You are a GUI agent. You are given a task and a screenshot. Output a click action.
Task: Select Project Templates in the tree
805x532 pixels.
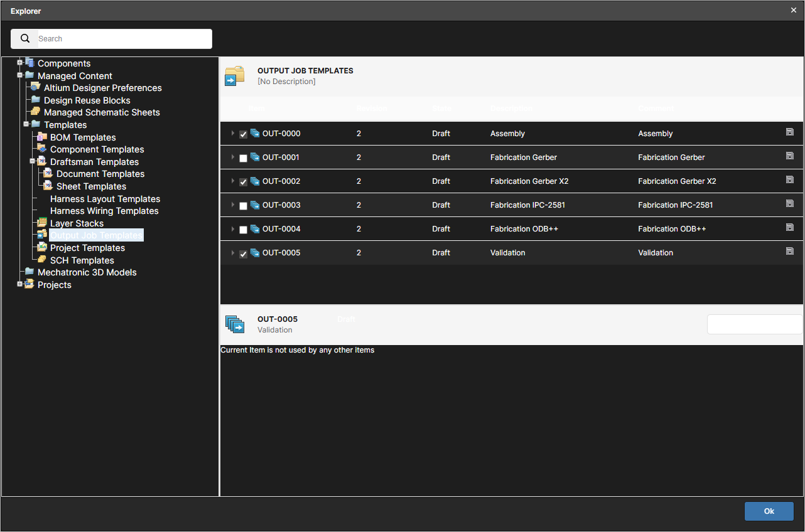click(x=87, y=248)
